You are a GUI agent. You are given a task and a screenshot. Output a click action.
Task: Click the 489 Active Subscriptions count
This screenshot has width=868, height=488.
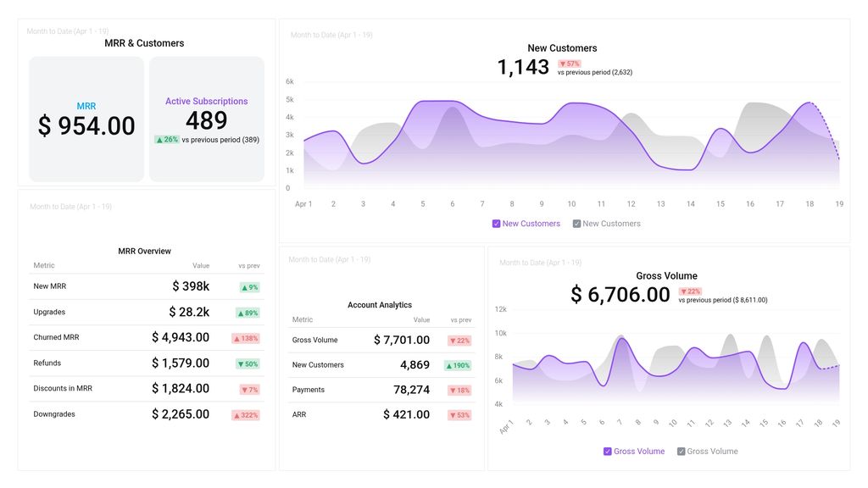click(x=207, y=121)
